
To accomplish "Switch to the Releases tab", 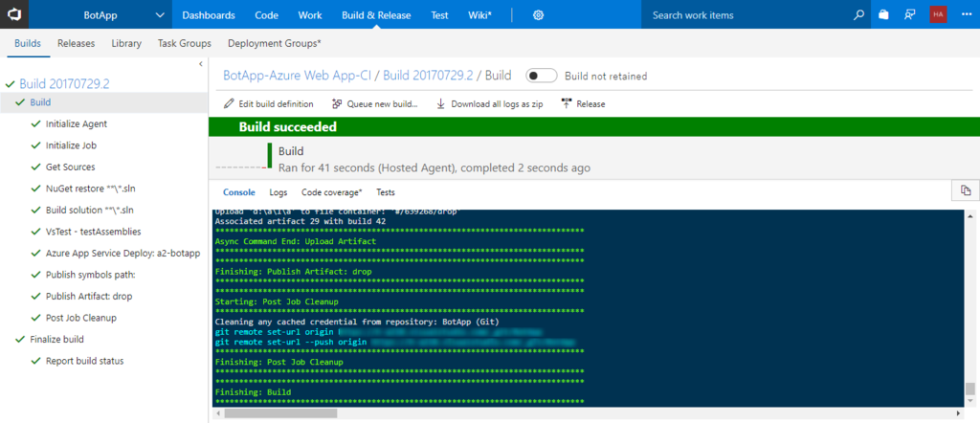I will point(77,43).
